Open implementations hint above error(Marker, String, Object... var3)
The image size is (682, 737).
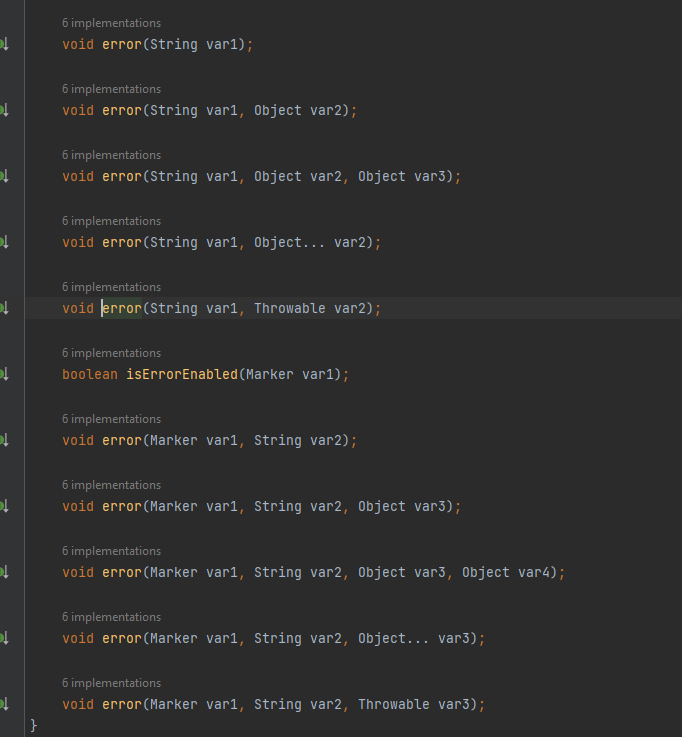coord(111,617)
